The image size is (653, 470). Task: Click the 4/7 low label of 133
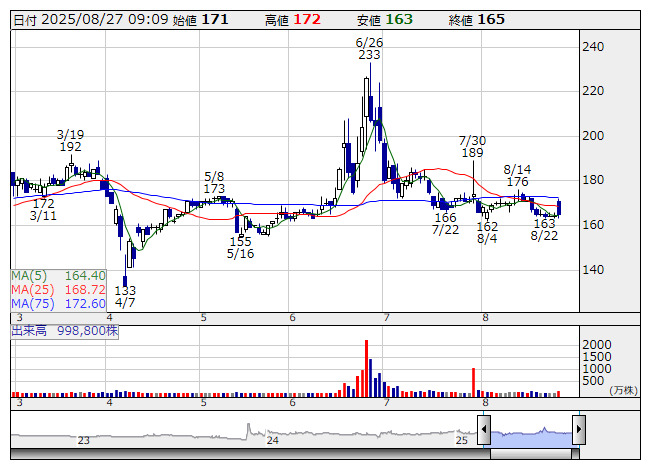click(x=125, y=296)
